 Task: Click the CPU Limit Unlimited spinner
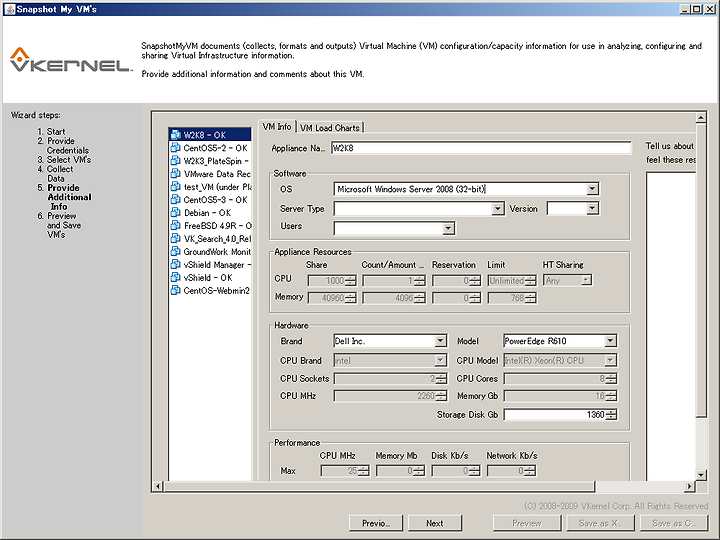coord(512,281)
